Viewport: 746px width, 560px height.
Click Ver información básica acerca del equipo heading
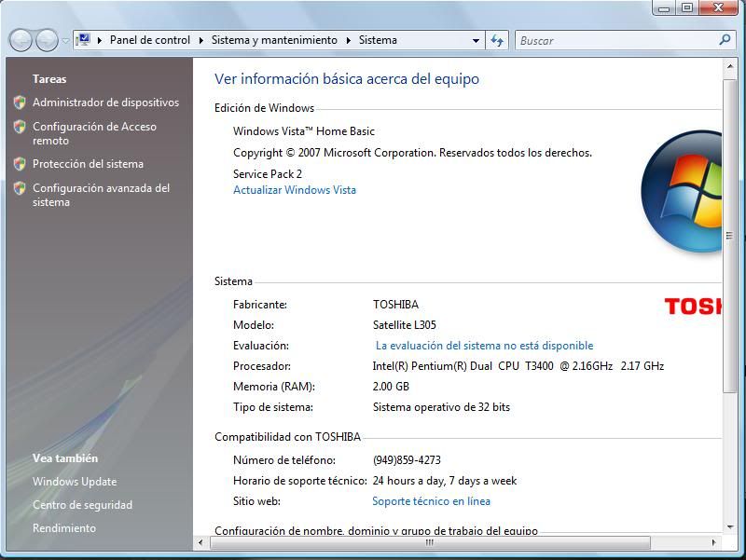coord(346,79)
